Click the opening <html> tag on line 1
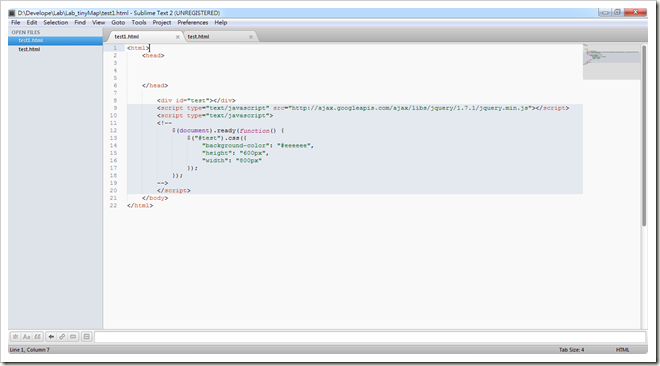Viewport: 660px width, 366px height. pyautogui.click(x=138, y=48)
